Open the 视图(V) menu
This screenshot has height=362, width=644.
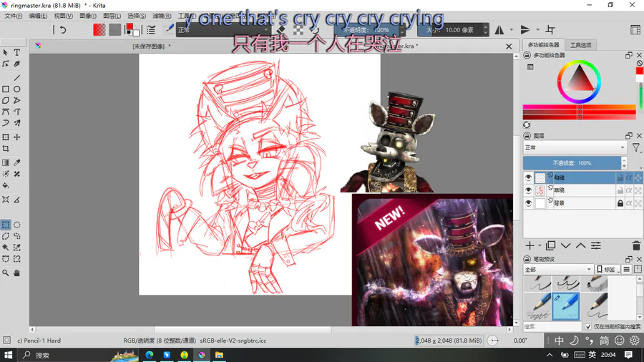coord(63,16)
